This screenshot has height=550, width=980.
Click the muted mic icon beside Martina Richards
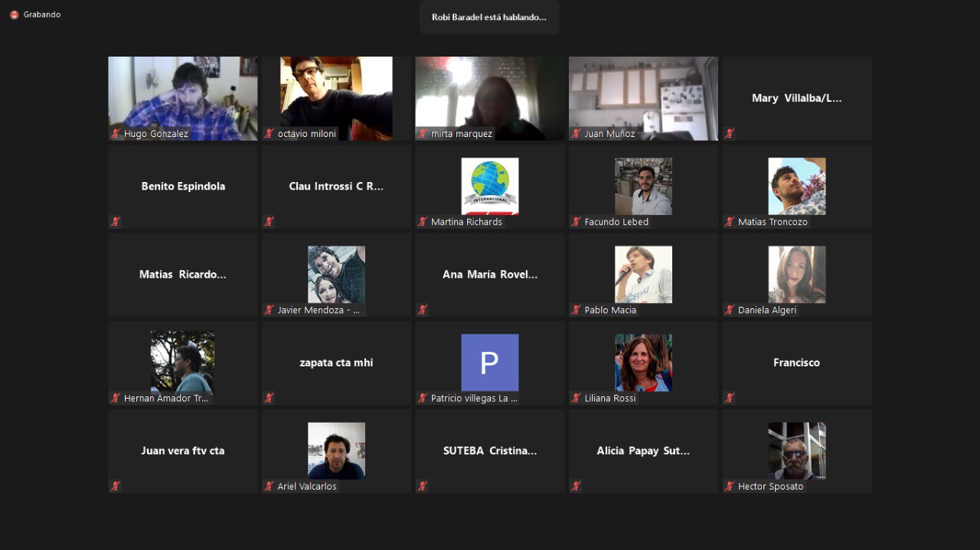coord(423,222)
